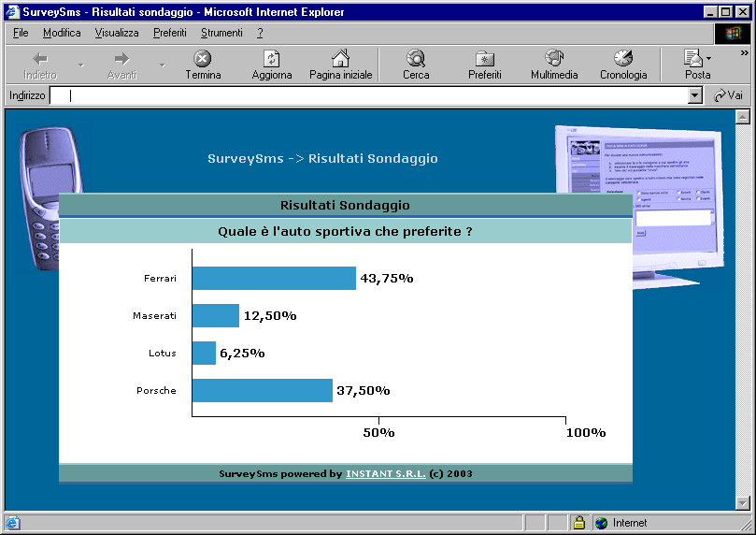
Task: Go to Pagina iniziale home icon
Action: point(340,58)
